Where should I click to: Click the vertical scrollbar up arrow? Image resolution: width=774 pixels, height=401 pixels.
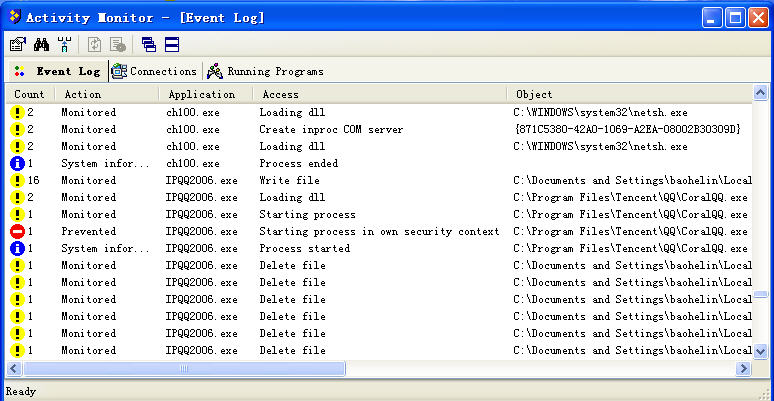click(x=761, y=92)
